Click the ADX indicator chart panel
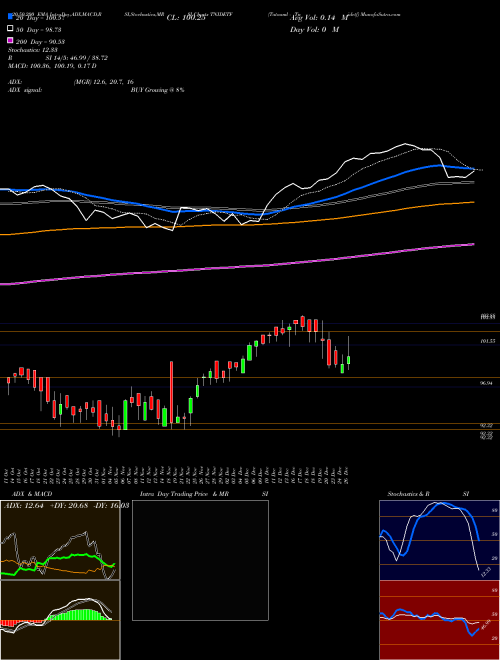This screenshot has width=500, height=660. pos(60,540)
